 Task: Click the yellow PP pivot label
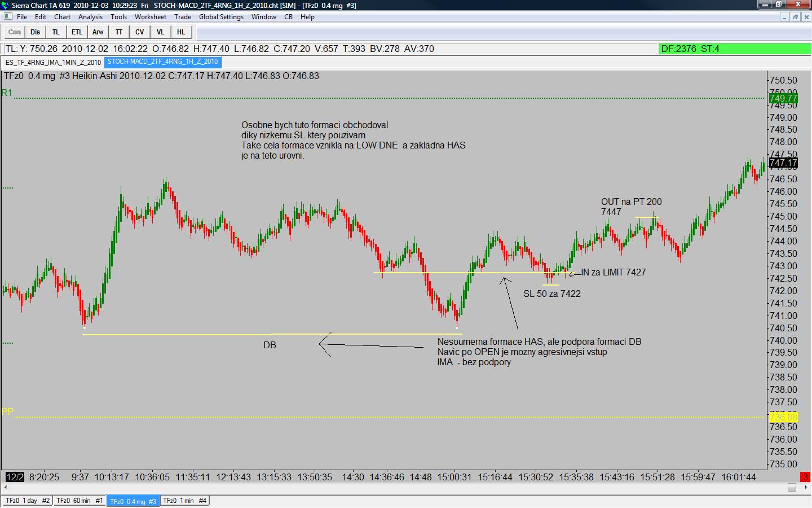pos(7,411)
